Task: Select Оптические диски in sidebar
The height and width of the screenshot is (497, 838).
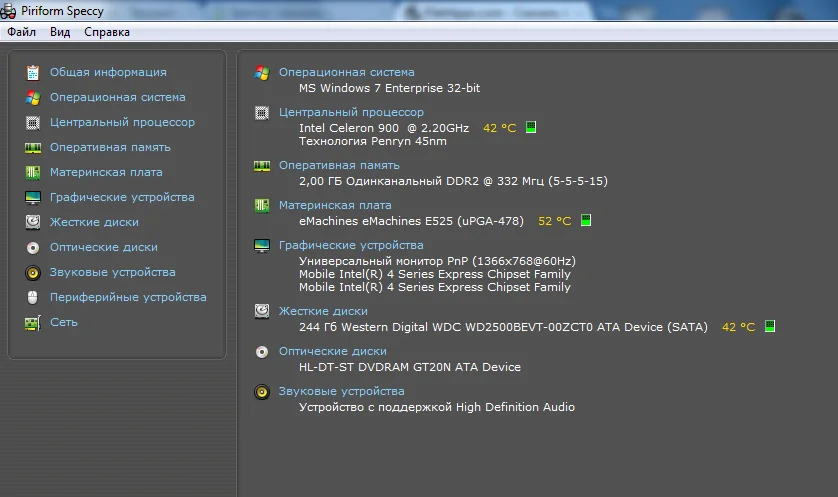Action: (104, 247)
